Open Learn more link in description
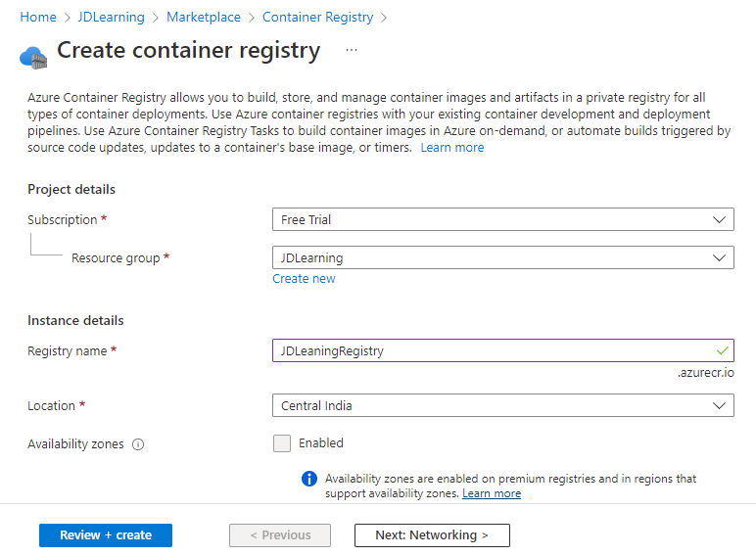Screen dimensions: 756x556 [452, 148]
